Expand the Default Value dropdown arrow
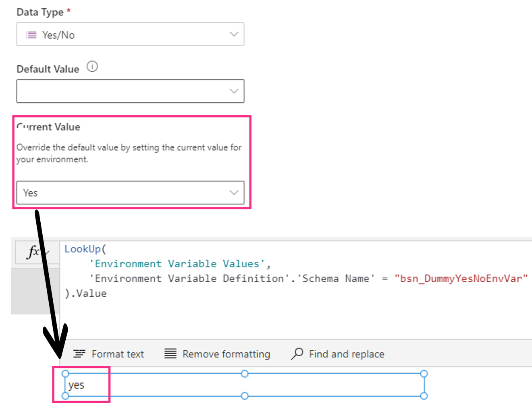This screenshot has height=403, width=532. pyautogui.click(x=234, y=91)
